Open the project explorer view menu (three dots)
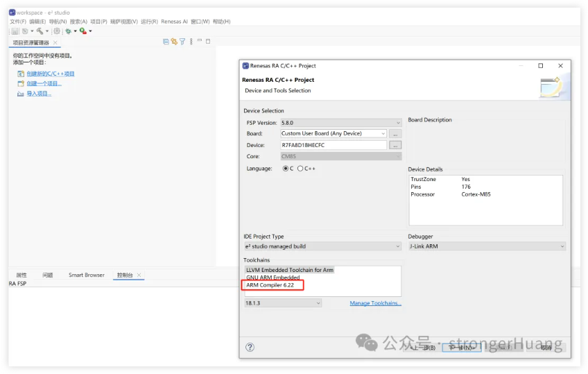588x374 pixels. click(191, 42)
